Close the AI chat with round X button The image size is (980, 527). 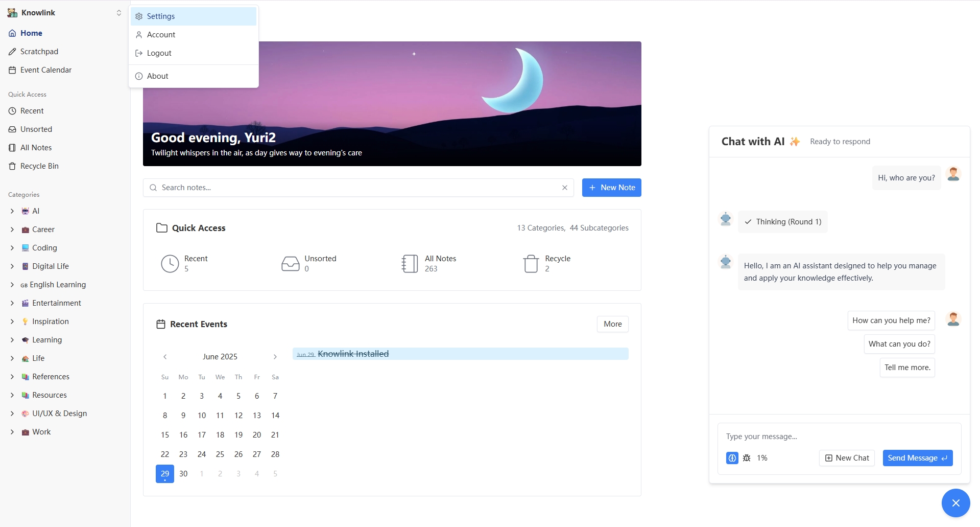[956, 503]
